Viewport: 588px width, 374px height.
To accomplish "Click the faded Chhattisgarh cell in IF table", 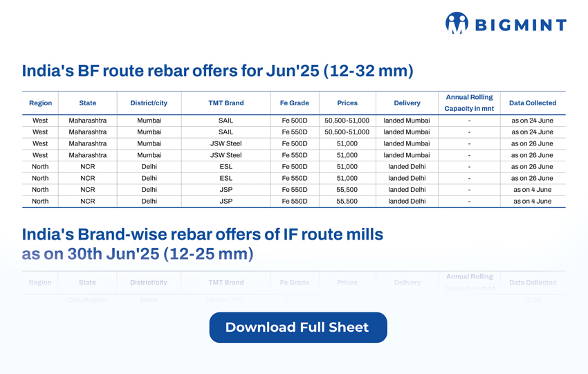I will tap(87, 300).
